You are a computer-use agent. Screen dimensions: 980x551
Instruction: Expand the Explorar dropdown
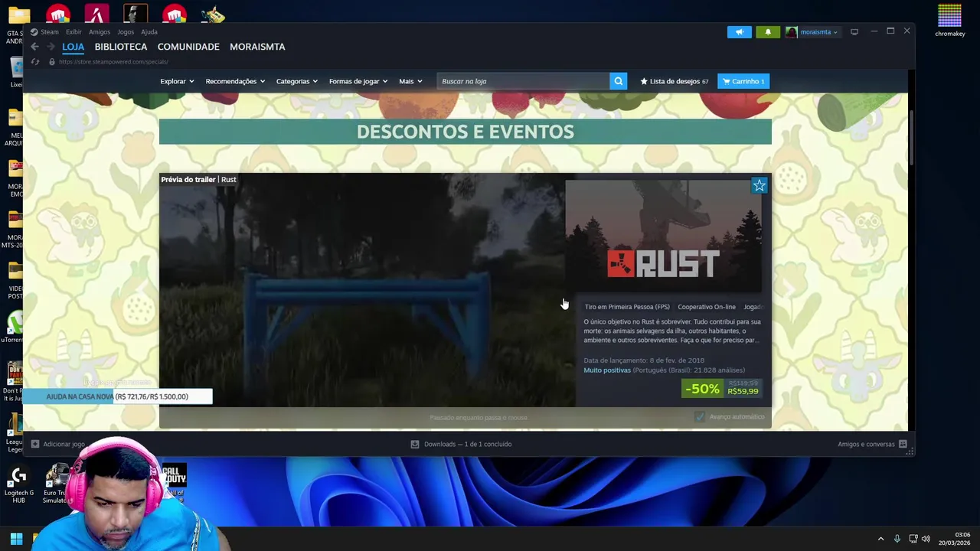point(177,81)
